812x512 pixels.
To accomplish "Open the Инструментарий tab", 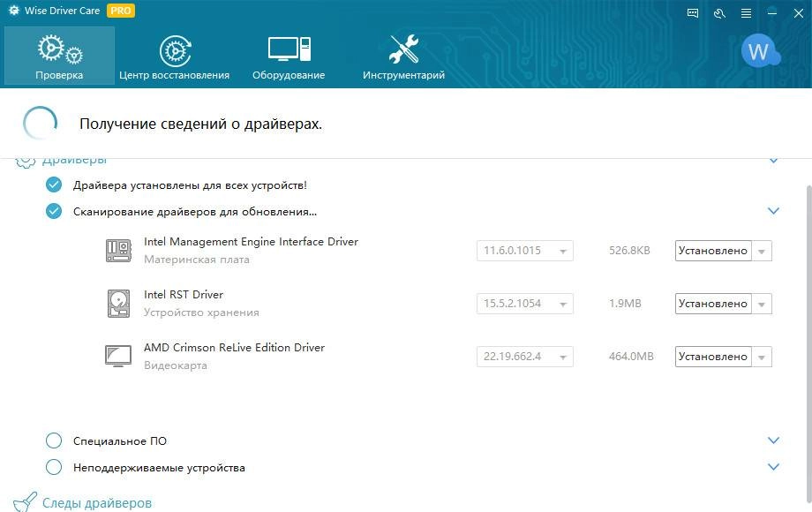I will point(404,56).
